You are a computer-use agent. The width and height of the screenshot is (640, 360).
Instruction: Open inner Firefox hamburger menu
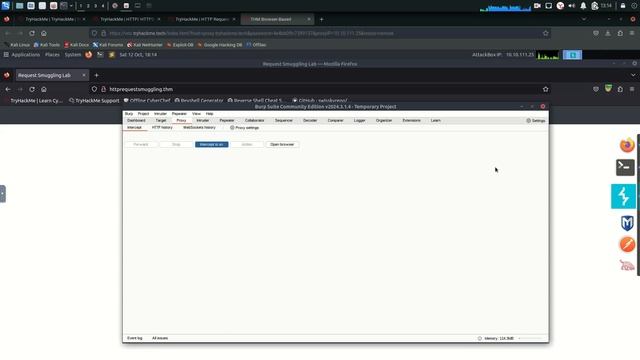tap(632, 89)
